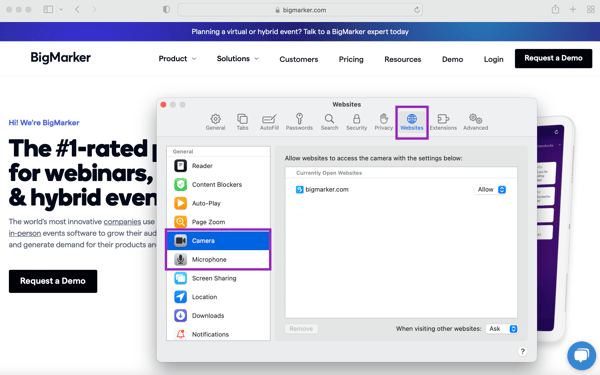
Task: Select Screen Sharing in sidebar
Action: click(218, 278)
